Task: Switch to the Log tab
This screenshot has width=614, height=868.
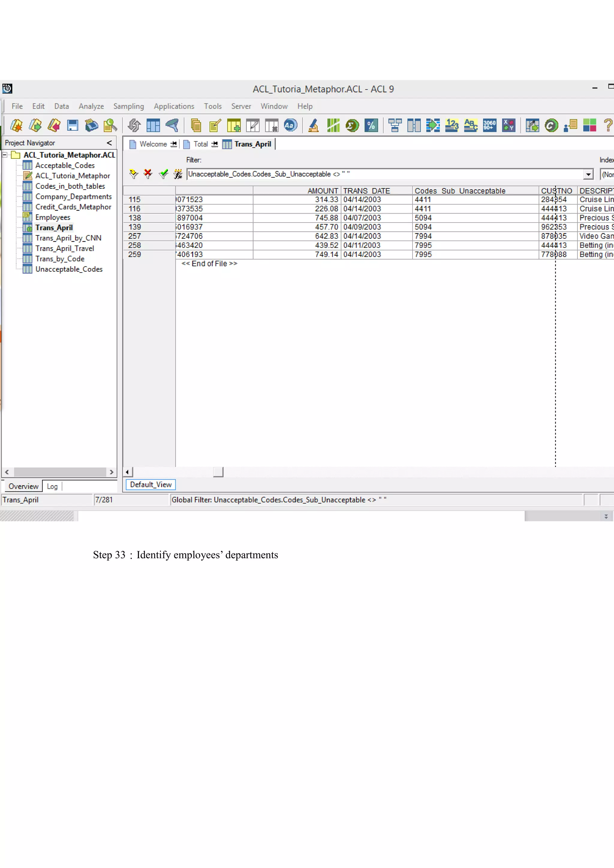Action: (x=52, y=486)
